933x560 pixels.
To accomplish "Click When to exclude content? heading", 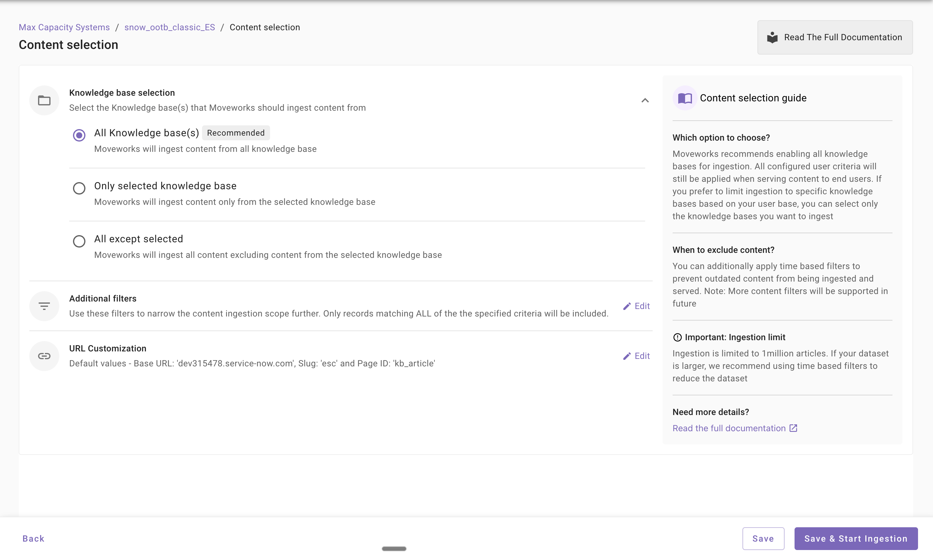I will (723, 250).
